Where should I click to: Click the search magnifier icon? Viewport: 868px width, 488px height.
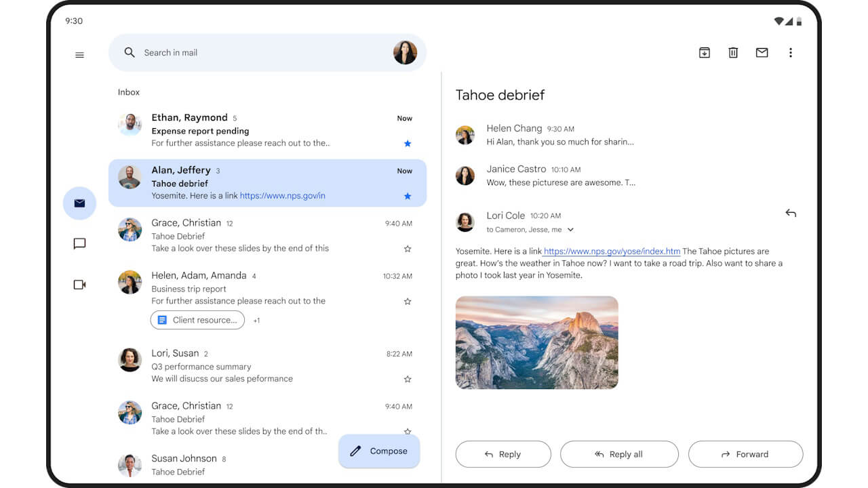coord(130,52)
